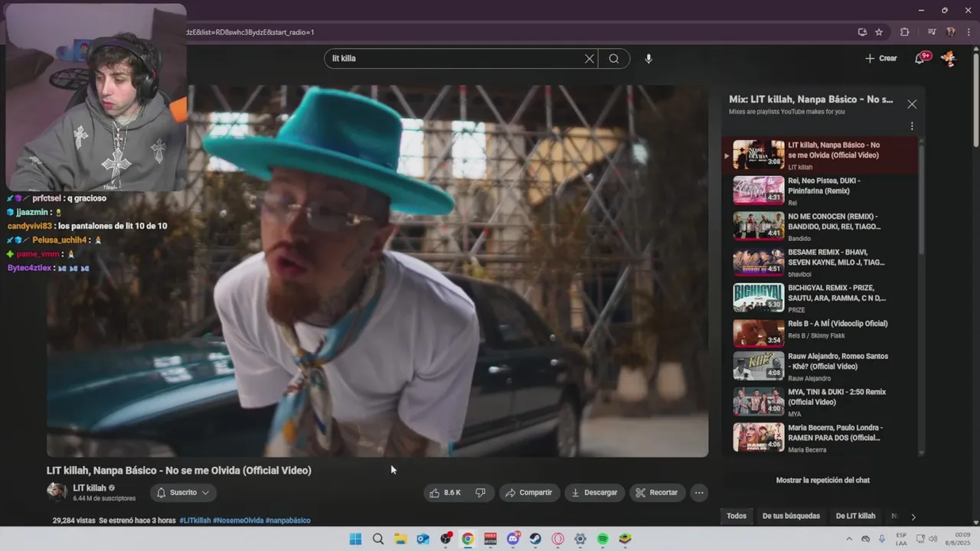Play NO ME CONOCEN (REMIX) from playlist
The height and width of the screenshot is (551, 980).
(819, 227)
